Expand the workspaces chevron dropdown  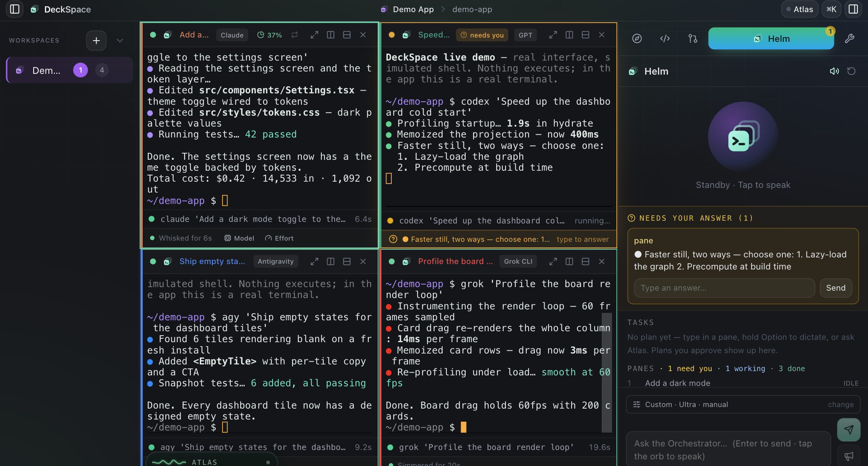[x=120, y=40]
